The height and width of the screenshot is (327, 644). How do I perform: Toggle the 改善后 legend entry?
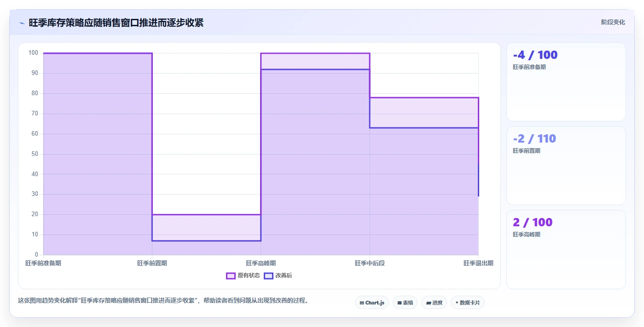click(278, 275)
